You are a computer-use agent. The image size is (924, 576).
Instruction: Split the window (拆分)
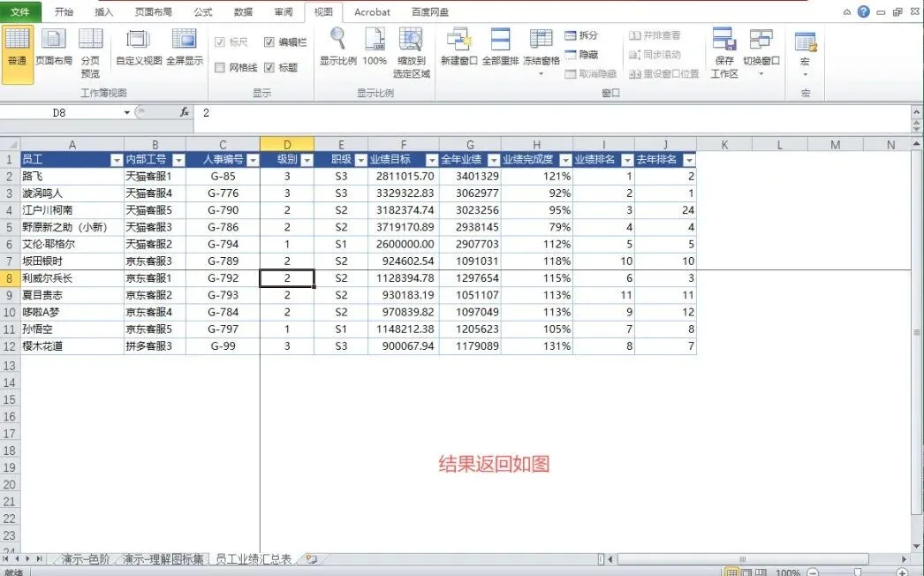tap(581, 35)
